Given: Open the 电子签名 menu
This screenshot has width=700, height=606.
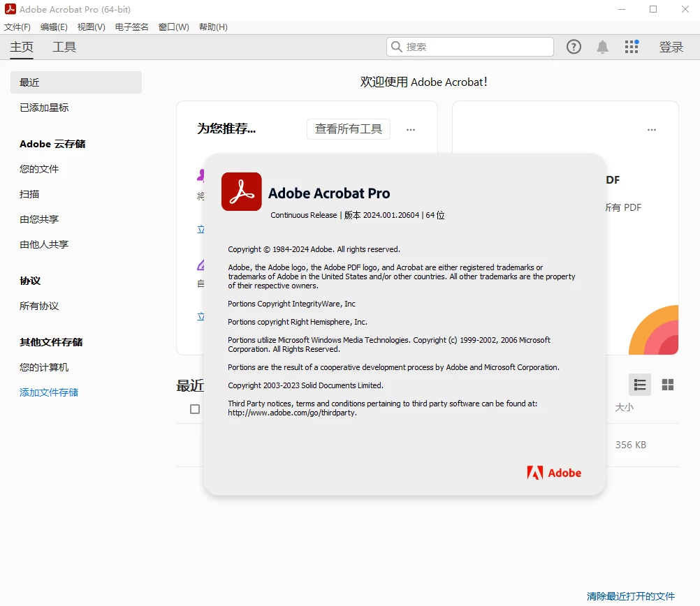Looking at the screenshot, I should [132, 27].
